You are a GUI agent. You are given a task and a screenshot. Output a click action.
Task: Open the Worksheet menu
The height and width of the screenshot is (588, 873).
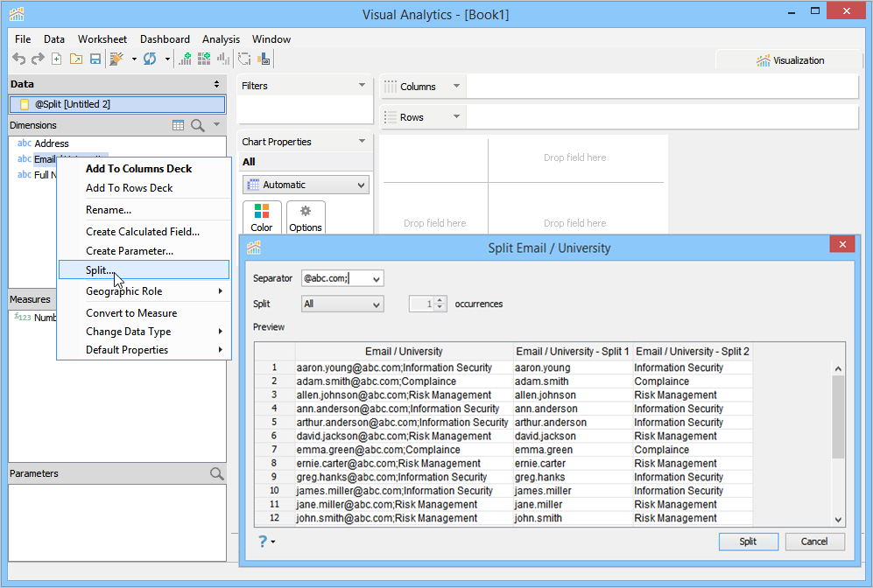coord(102,39)
